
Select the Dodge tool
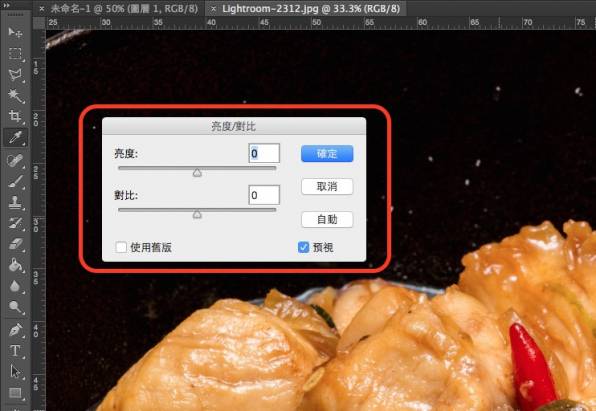pyautogui.click(x=15, y=307)
